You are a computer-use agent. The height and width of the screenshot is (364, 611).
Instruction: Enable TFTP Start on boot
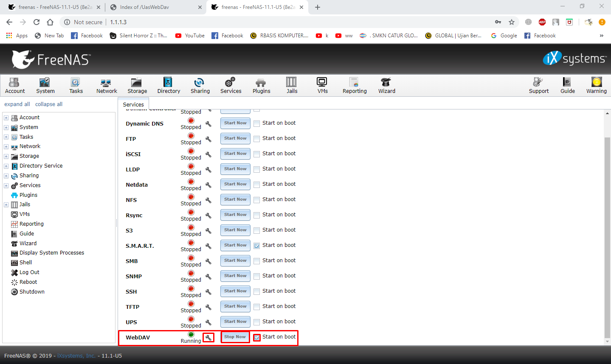pos(257,307)
